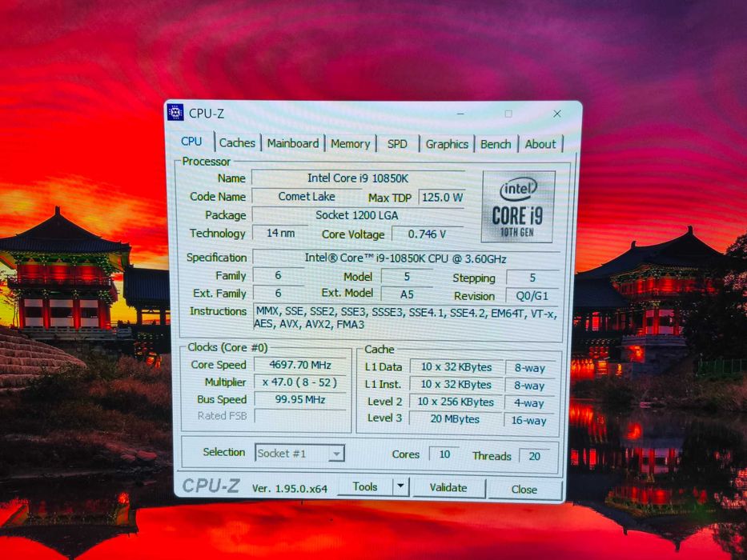
Task: Click the Max TDP value 125.0 W
Action: [x=442, y=197]
